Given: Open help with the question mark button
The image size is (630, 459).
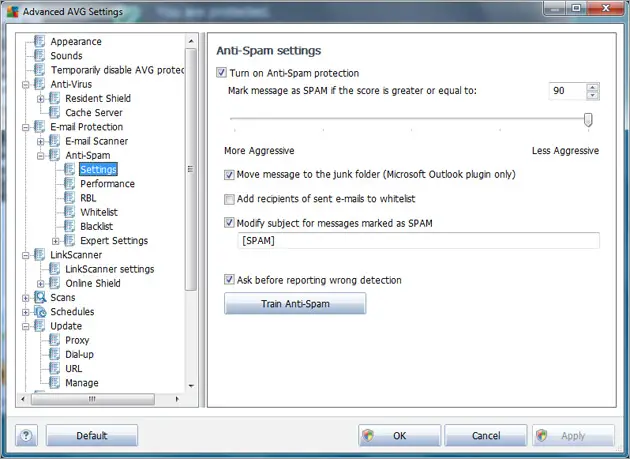Looking at the screenshot, I should point(26,435).
